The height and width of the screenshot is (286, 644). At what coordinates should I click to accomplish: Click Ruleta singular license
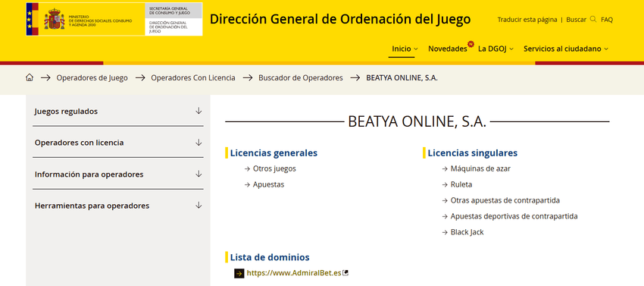point(461,184)
